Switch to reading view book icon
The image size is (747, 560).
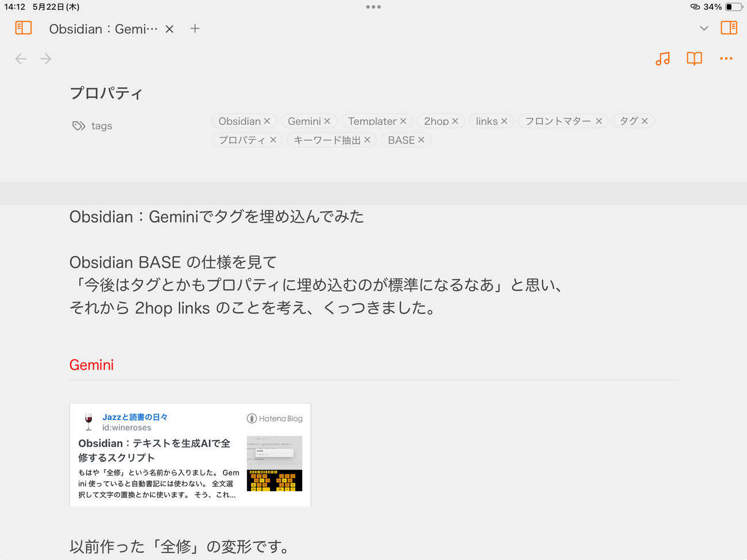click(x=694, y=59)
